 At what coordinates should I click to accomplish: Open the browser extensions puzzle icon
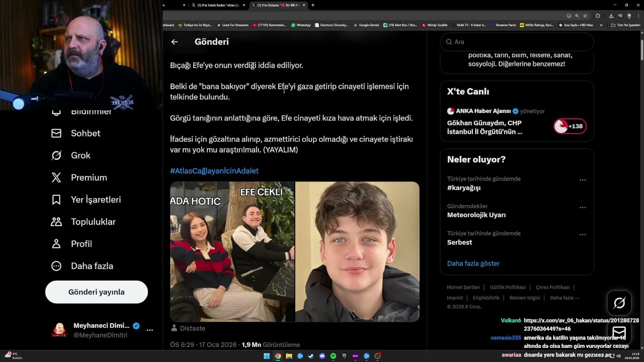[x=598, y=16]
